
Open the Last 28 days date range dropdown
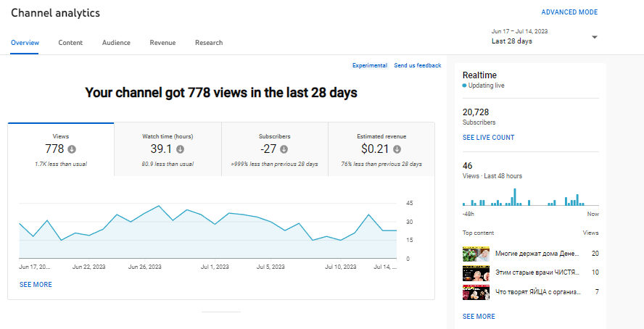[594, 38]
